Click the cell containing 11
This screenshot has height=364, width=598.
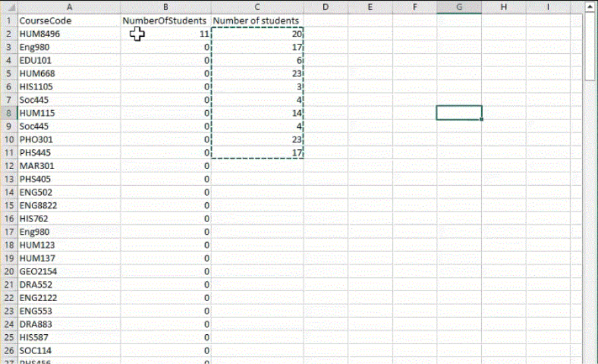pyautogui.click(x=166, y=34)
